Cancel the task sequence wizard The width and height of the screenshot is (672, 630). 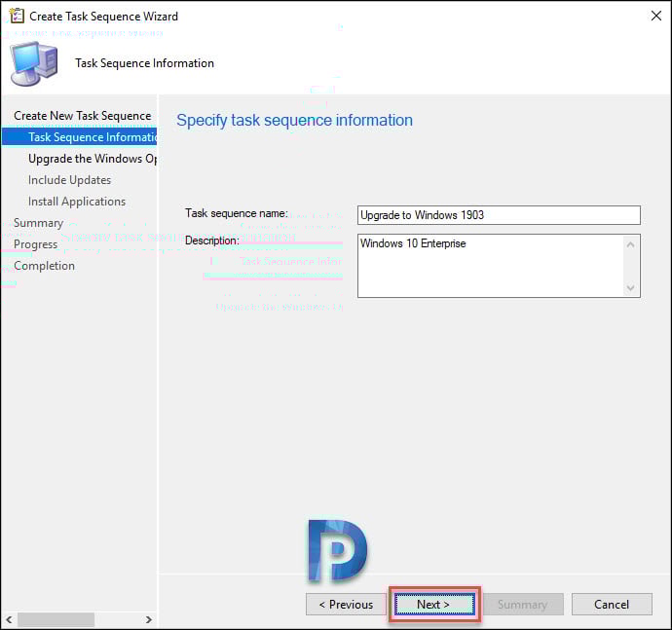tap(612, 605)
